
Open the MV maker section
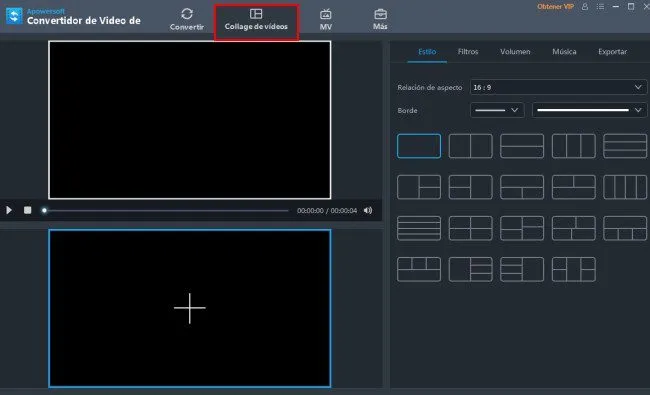[325, 19]
